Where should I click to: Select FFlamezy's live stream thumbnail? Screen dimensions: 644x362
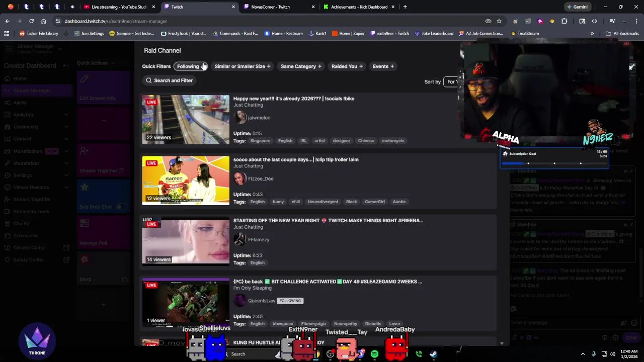[186, 242]
